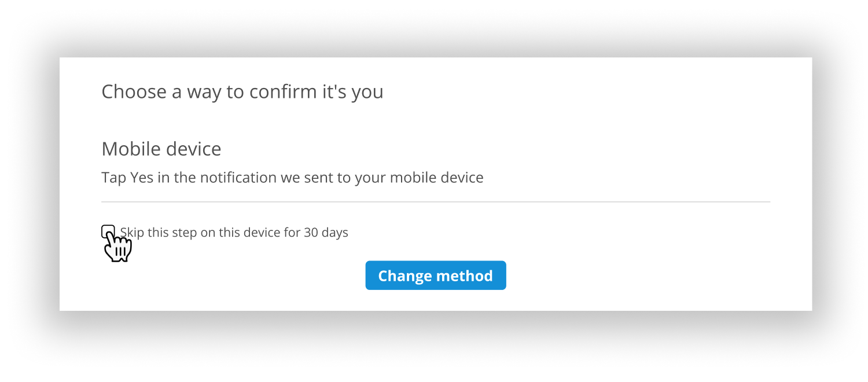The width and height of the screenshot is (868, 382).
Task: Click the notification instruction text
Action: point(292,177)
